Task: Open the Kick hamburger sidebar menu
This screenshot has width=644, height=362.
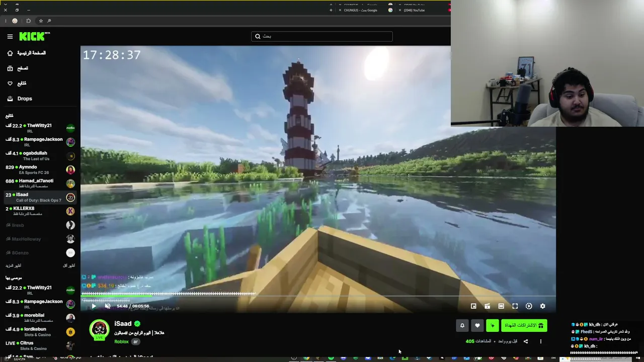Action: [x=10, y=36]
